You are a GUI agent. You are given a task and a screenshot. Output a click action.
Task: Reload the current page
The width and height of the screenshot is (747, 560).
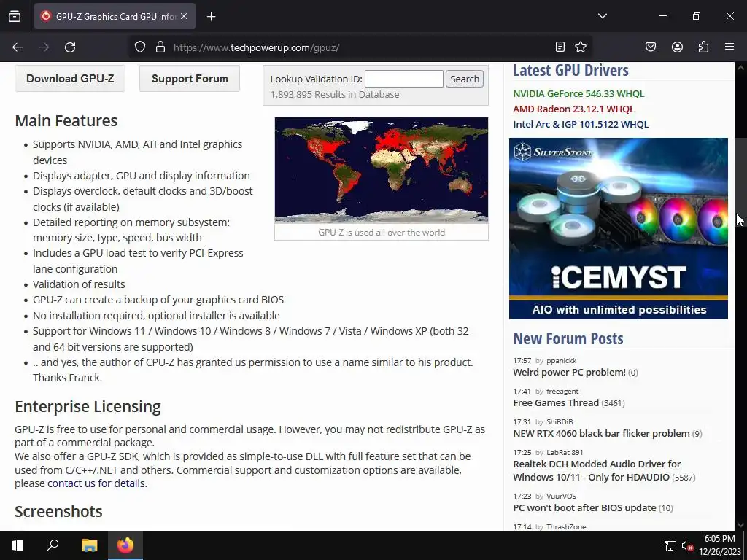pyautogui.click(x=70, y=47)
